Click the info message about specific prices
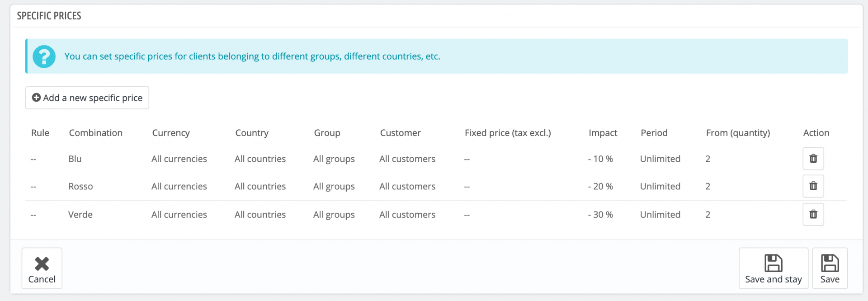 tap(252, 56)
